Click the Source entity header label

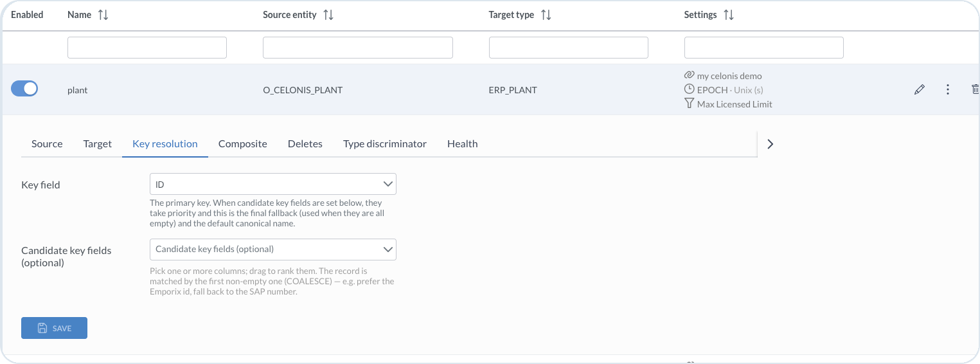(290, 15)
